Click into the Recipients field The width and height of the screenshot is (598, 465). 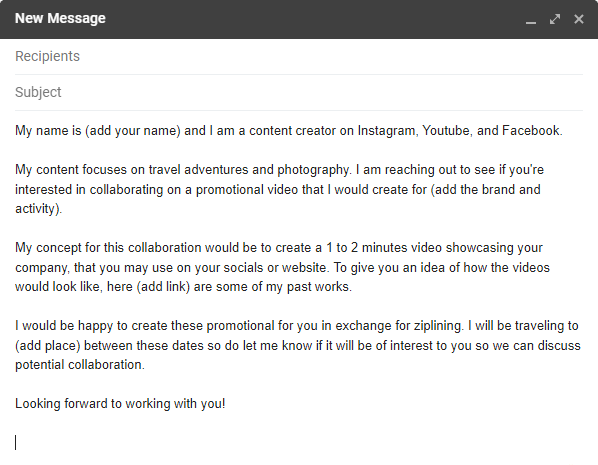point(299,56)
